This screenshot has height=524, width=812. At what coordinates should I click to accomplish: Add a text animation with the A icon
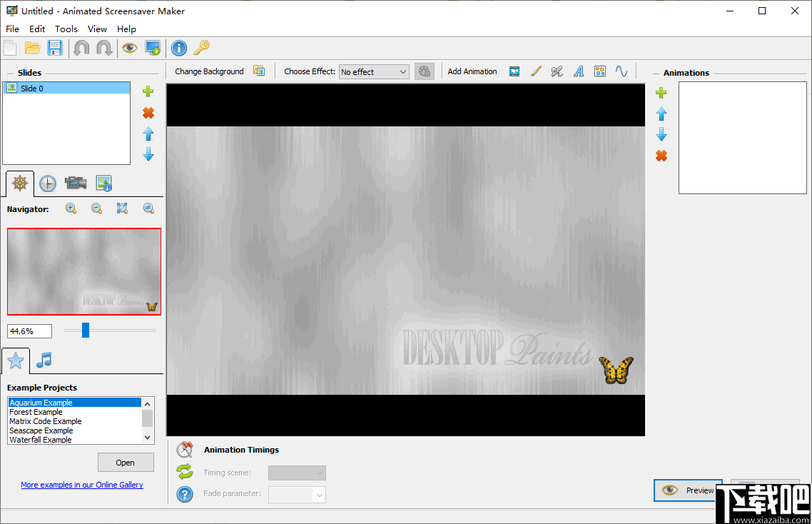(x=579, y=71)
